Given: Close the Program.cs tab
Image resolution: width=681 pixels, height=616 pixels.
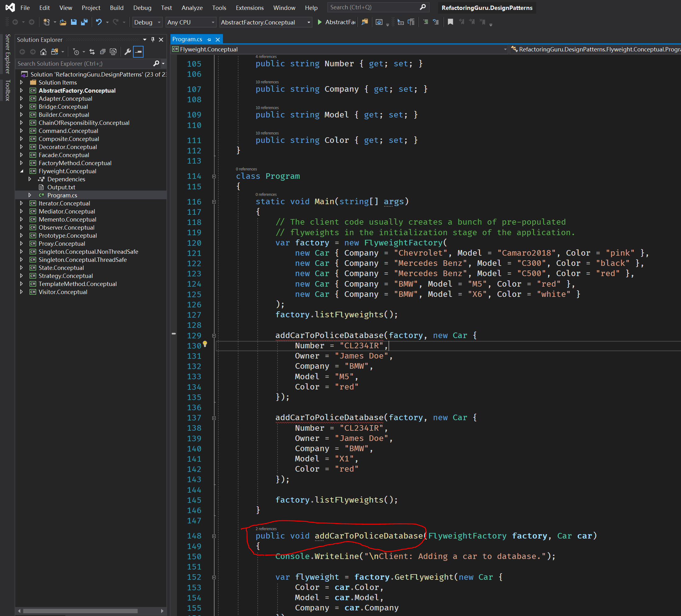Looking at the screenshot, I should tap(218, 40).
